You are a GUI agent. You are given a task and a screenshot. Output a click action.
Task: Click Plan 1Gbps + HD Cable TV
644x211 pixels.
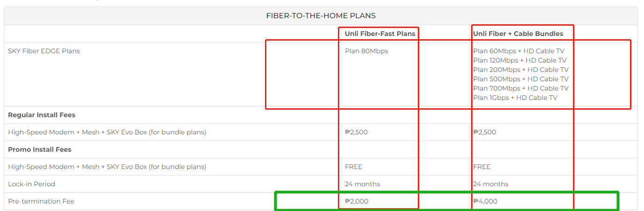pos(515,98)
